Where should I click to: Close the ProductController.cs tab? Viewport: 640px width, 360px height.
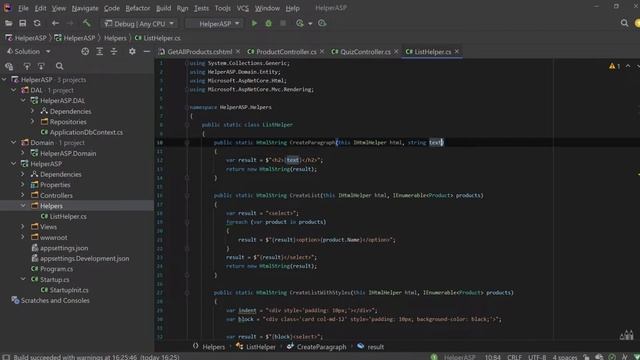pos(322,51)
